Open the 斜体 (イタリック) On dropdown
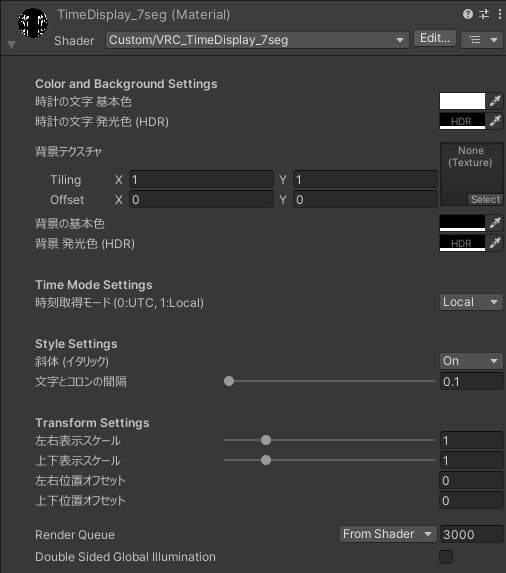 (x=471, y=361)
